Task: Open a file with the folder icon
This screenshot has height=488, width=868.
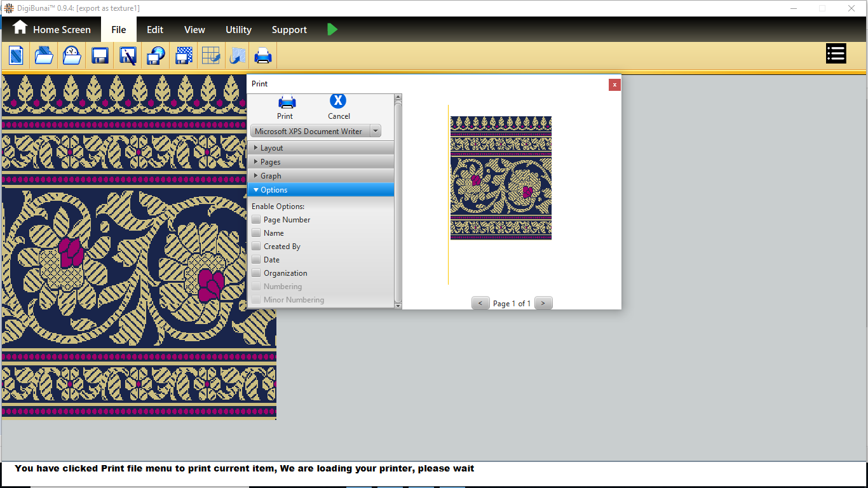Action: pos(44,56)
